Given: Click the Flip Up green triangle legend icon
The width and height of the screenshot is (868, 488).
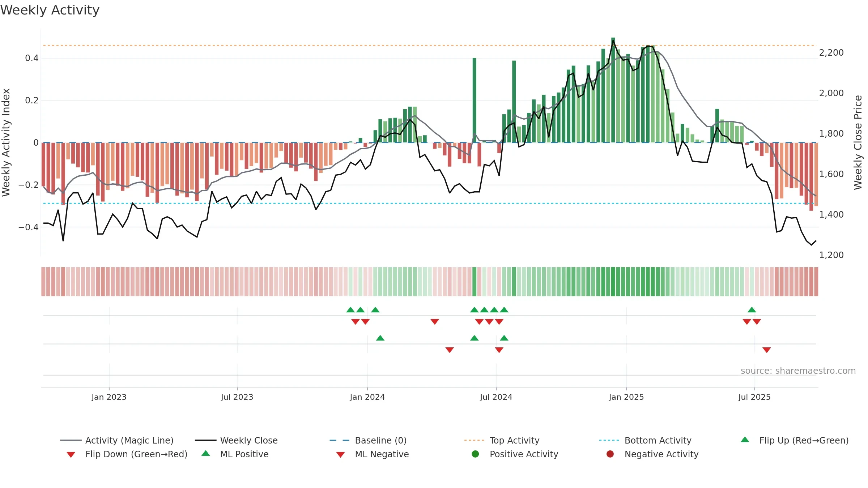Looking at the screenshot, I should tap(745, 440).
